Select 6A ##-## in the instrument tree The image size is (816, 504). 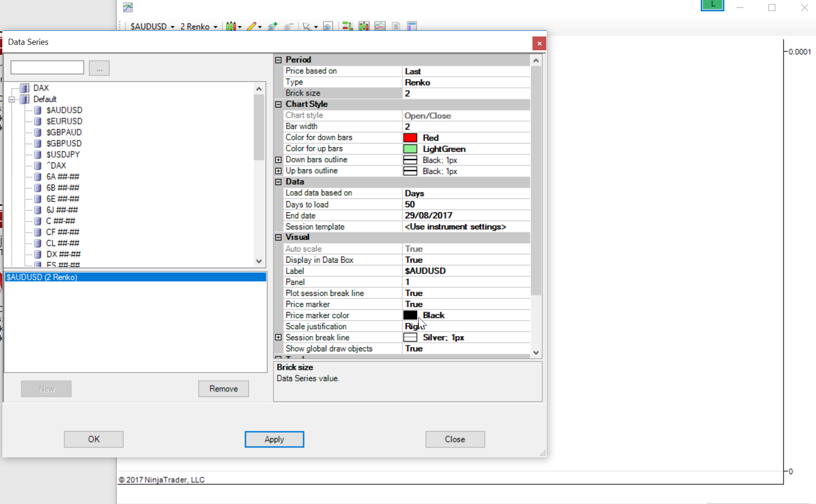62,177
